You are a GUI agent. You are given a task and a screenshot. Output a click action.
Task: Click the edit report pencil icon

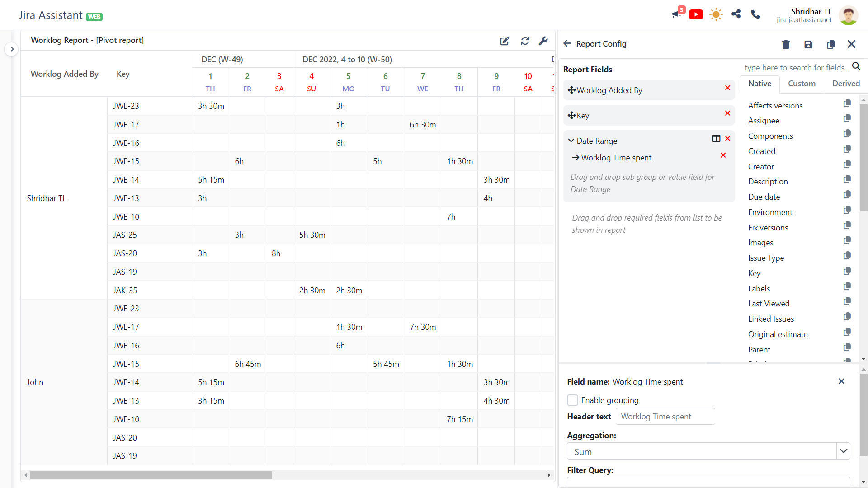click(505, 41)
